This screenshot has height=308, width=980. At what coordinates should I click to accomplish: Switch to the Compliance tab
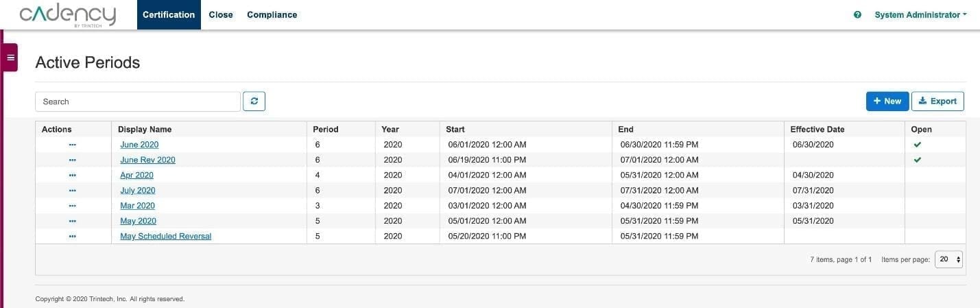(272, 14)
